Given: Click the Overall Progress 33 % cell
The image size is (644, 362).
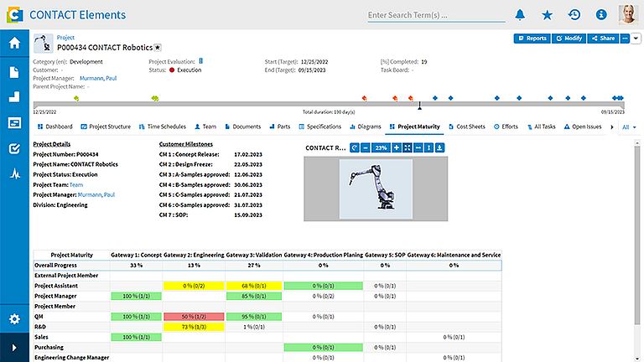Looking at the screenshot, I should pos(137,265).
